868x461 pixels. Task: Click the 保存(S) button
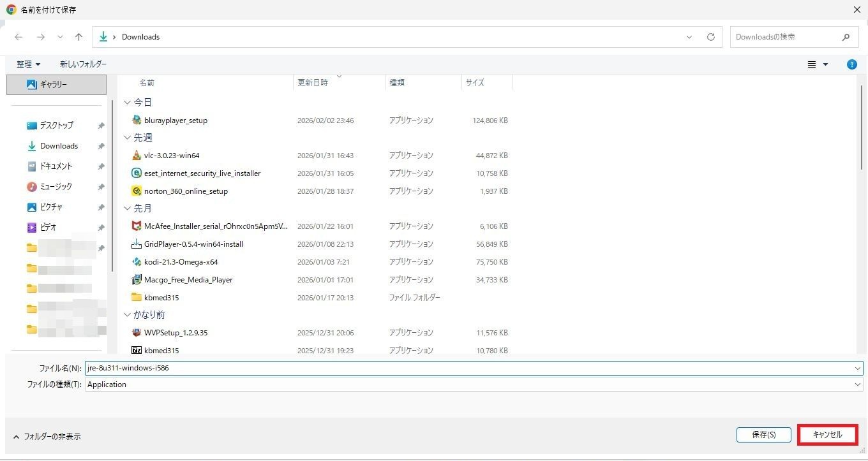point(763,435)
